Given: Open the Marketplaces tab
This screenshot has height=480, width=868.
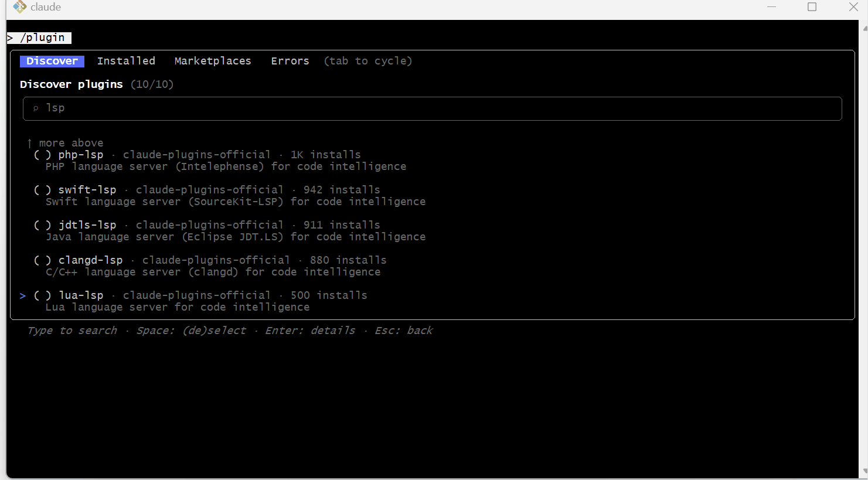Looking at the screenshot, I should click(x=213, y=61).
